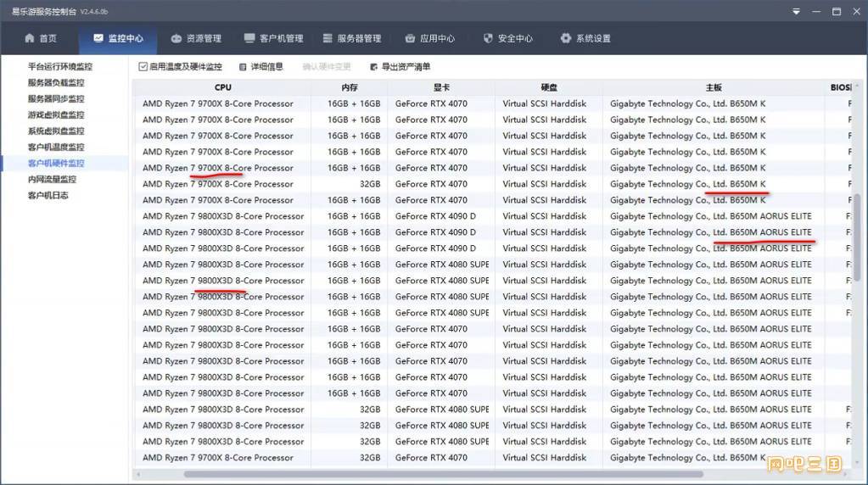The image size is (868, 485).
Task: Sort by the 内存 column header
Action: (350, 87)
